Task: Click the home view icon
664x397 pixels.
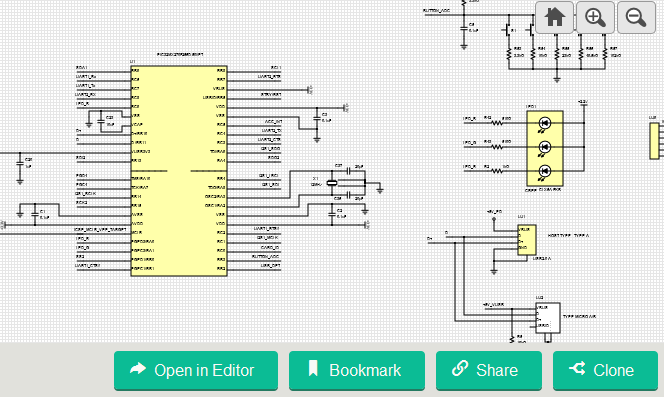Action: 554,17
